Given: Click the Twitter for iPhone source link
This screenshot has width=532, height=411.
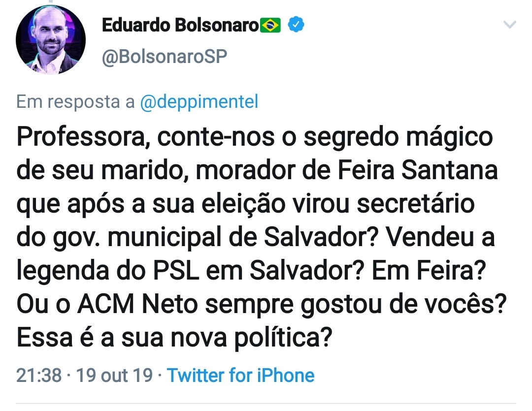Looking at the screenshot, I should point(240,376).
